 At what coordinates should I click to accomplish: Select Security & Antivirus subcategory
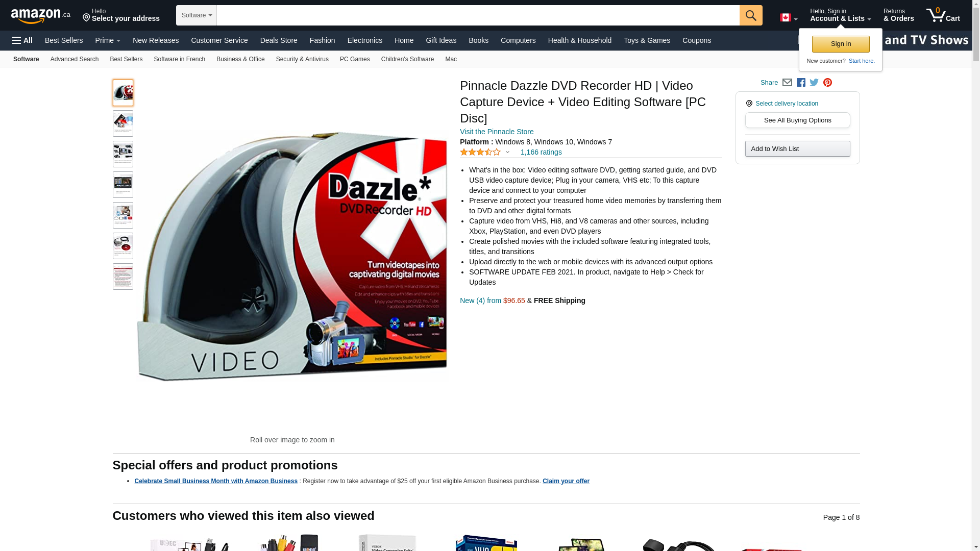(x=302, y=59)
